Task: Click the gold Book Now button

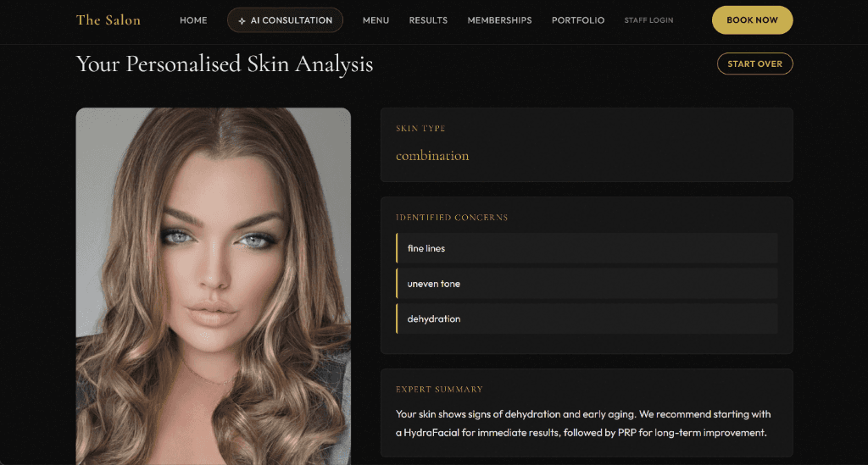Action: click(x=753, y=20)
